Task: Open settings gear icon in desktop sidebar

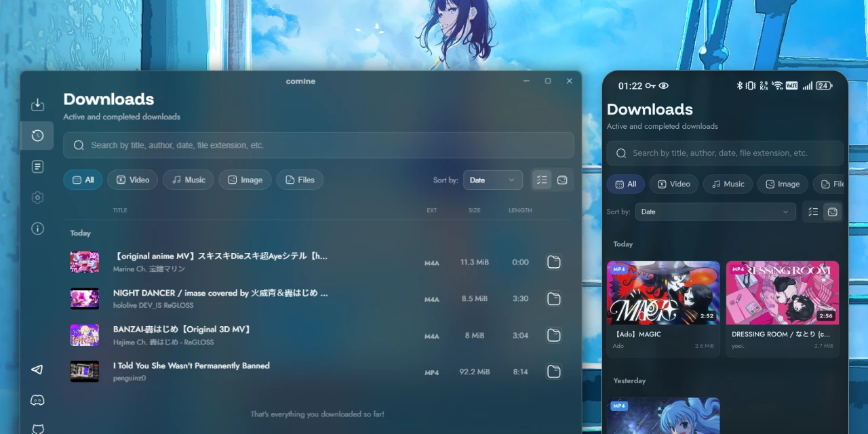Action: click(x=38, y=197)
